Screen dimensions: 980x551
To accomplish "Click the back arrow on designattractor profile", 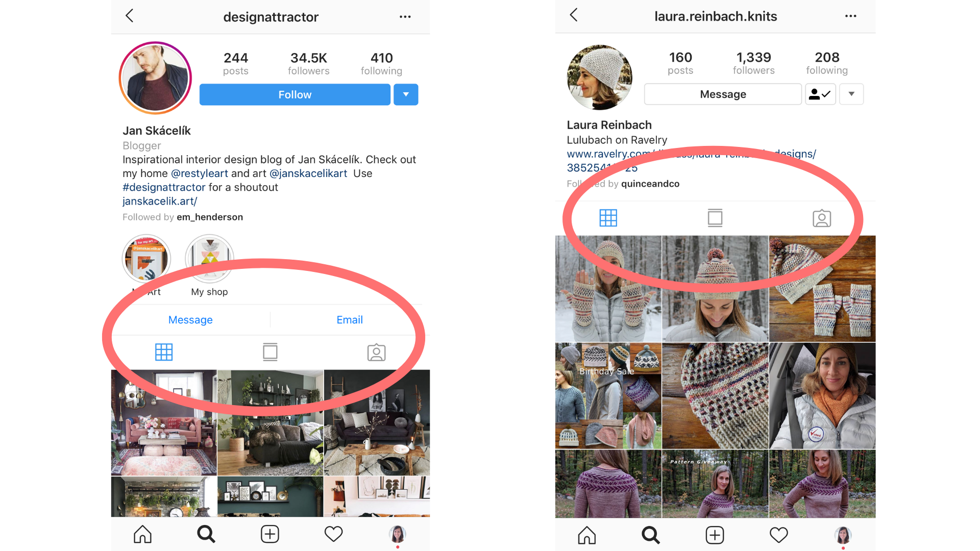I will [x=129, y=15].
